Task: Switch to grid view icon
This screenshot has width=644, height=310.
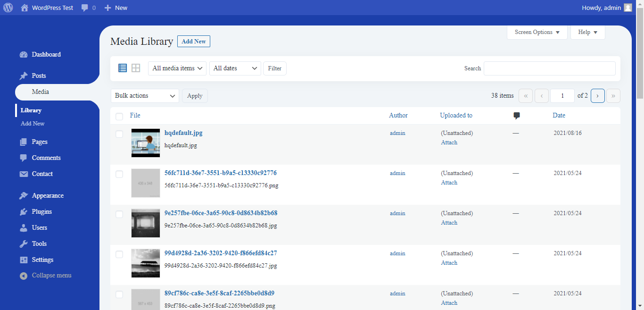Action: (x=136, y=68)
